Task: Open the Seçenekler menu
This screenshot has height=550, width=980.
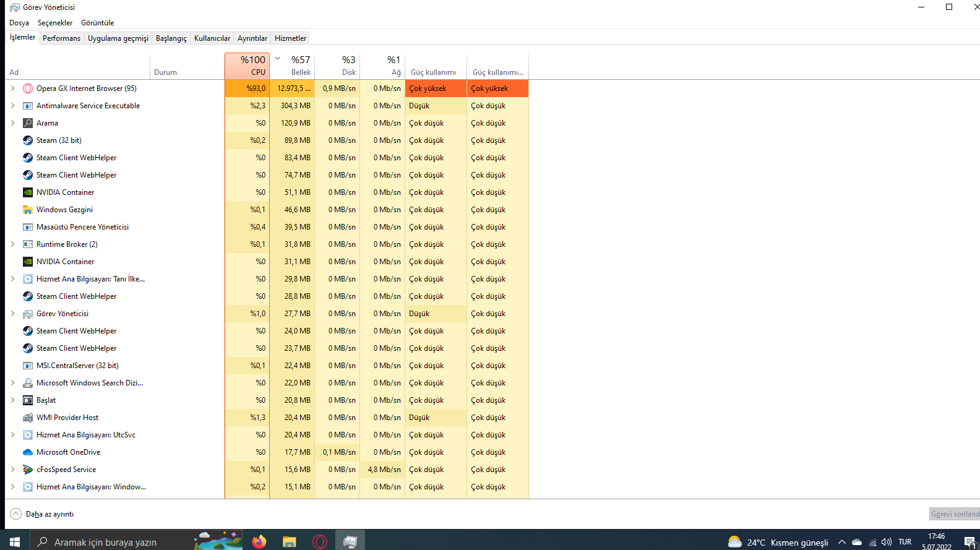Action: click(55, 23)
